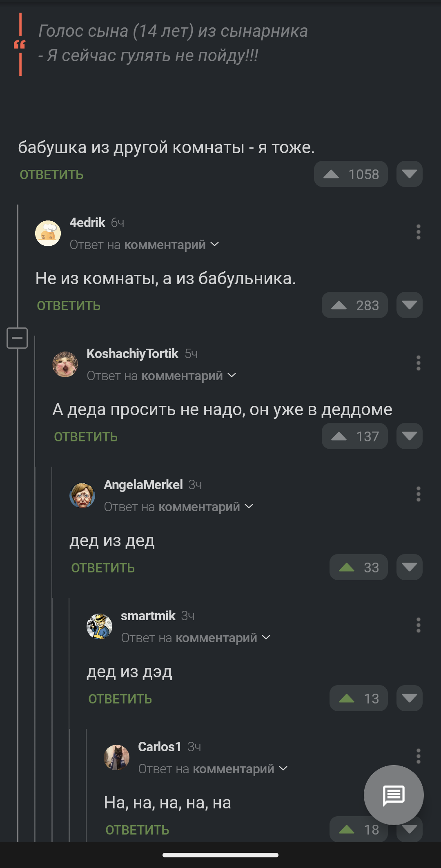Tap ОТВЕТИТЬ under the top comment

tap(51, 175)
